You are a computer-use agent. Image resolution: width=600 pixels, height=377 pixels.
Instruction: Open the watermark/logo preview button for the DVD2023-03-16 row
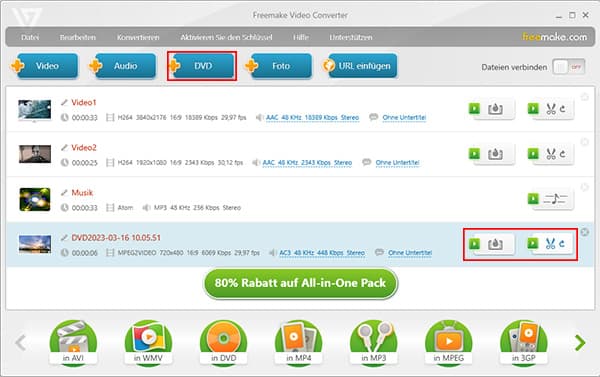pos(491,244)
